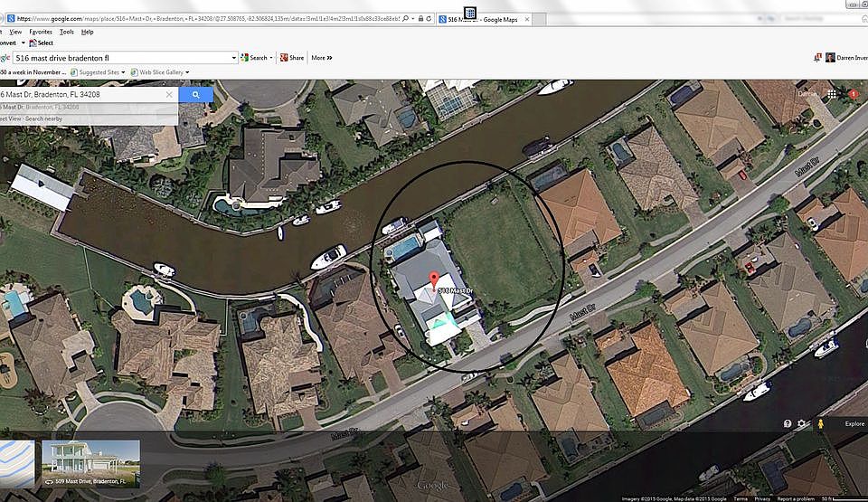Click the browser home icon

(x=864, y=18)
